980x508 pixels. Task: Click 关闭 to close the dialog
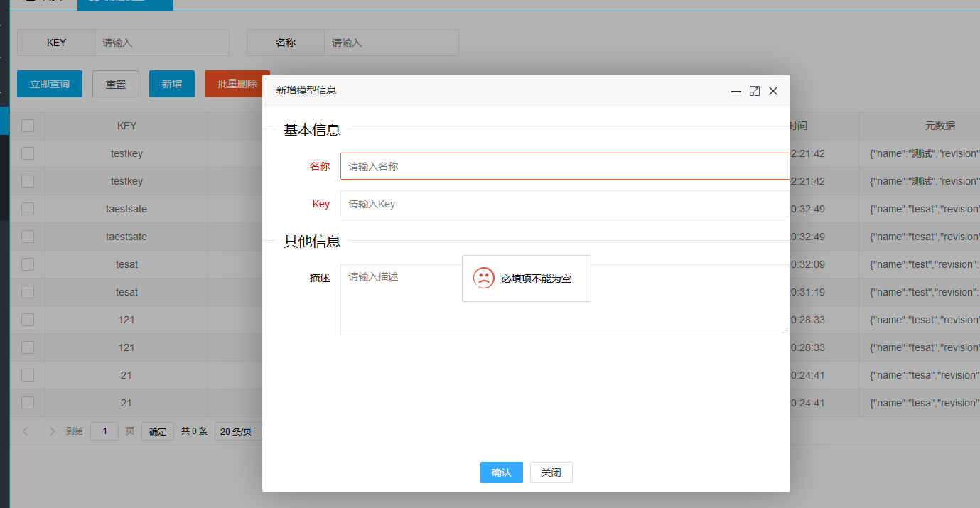[551, 472]
